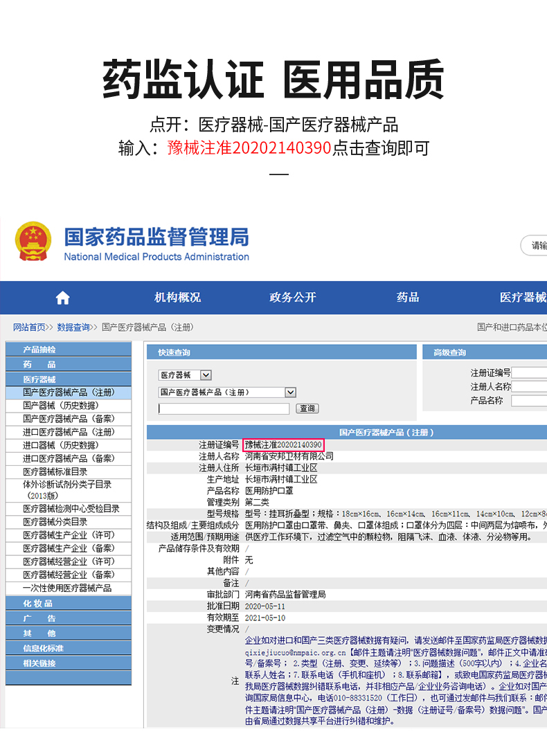Select 医疗器械经营企业（备案）

pyautogui.click(x=69, y=575)
